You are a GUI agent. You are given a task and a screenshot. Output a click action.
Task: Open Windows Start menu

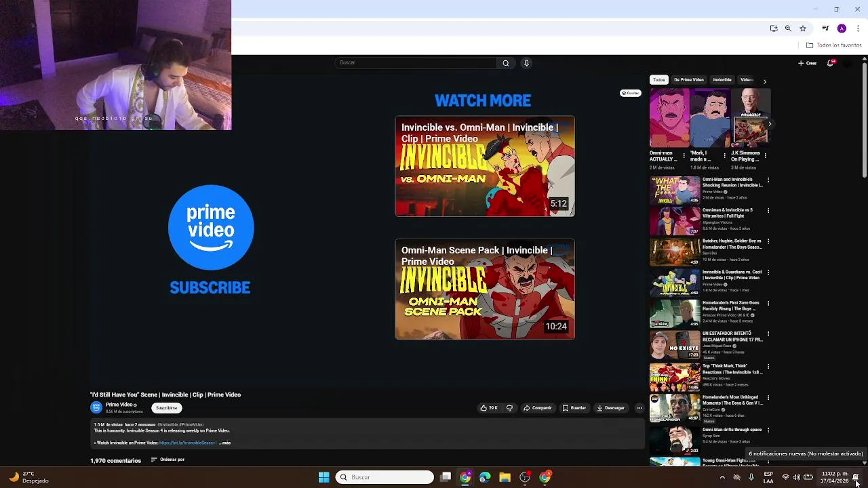(323, 477)
